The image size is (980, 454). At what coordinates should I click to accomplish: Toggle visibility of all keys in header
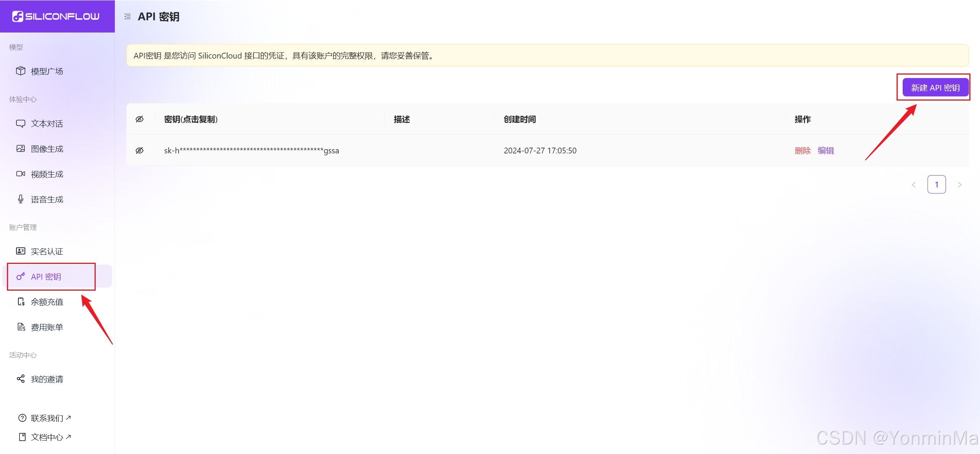[x=140, y=119]
